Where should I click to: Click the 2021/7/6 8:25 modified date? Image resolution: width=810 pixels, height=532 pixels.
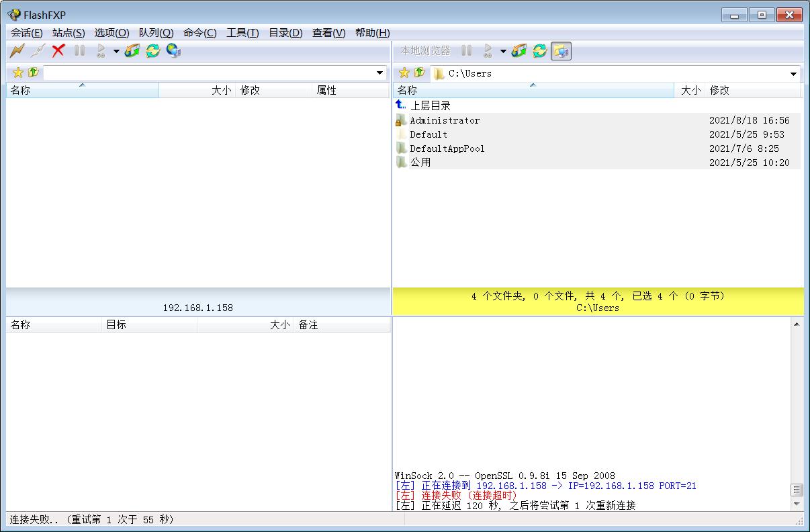(x=744, y=148)
